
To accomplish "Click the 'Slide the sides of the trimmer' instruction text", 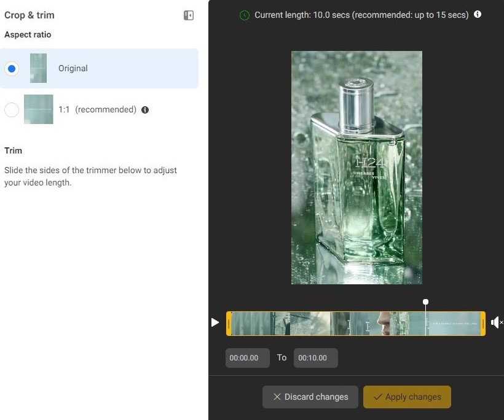I will [x=90, y=176].
